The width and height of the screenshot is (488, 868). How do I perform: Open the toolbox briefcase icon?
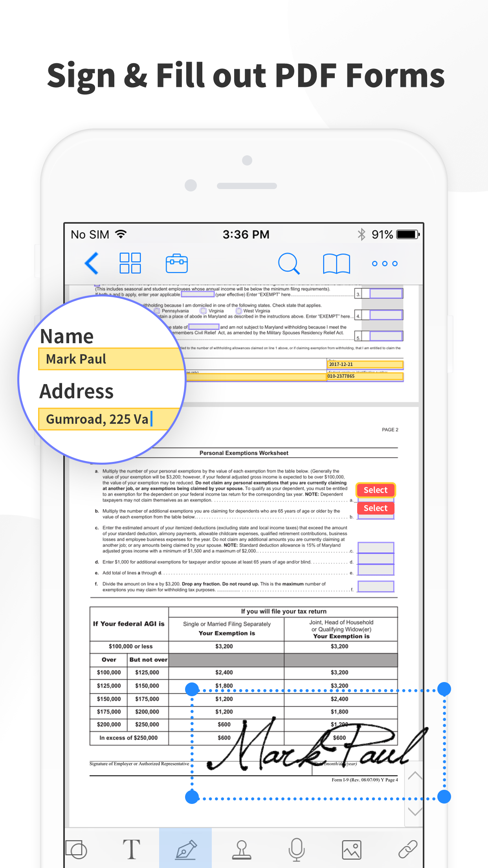click(177, 263)
